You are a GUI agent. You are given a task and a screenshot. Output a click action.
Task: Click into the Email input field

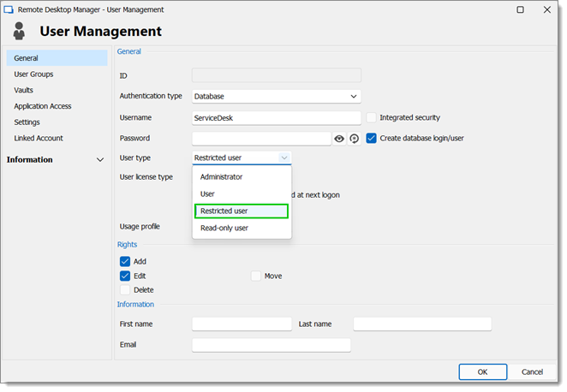[x=272, y=346]
